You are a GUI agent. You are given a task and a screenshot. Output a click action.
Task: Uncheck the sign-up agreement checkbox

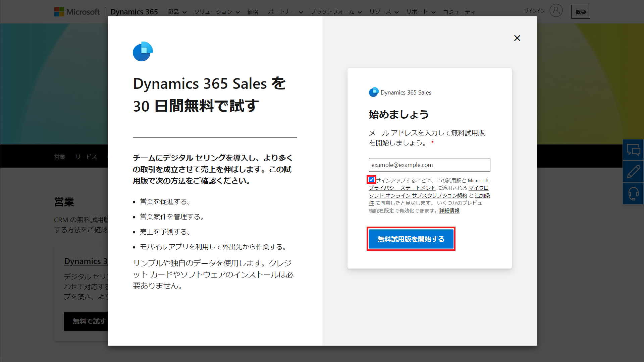tap(371, 180)
